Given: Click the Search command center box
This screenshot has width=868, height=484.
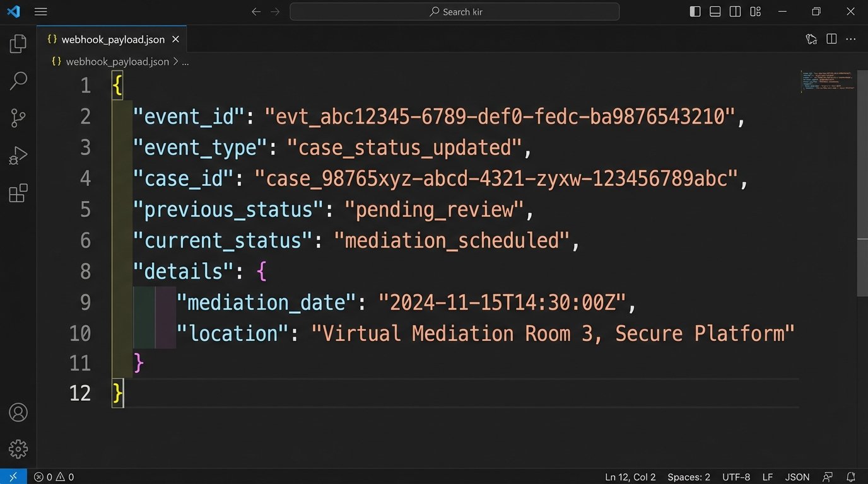Looking at the screenshot, I should pyautogui.click(x=454, y=11).
